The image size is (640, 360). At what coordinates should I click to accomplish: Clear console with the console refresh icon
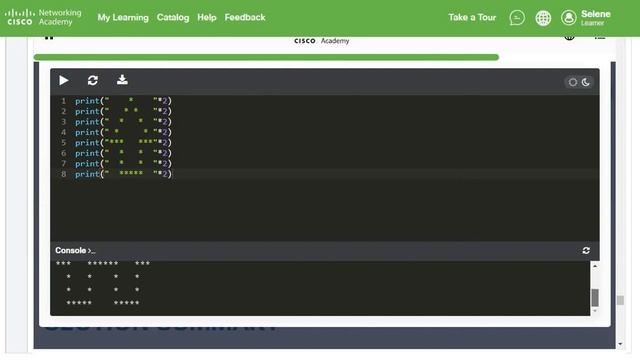click(586, 251)
